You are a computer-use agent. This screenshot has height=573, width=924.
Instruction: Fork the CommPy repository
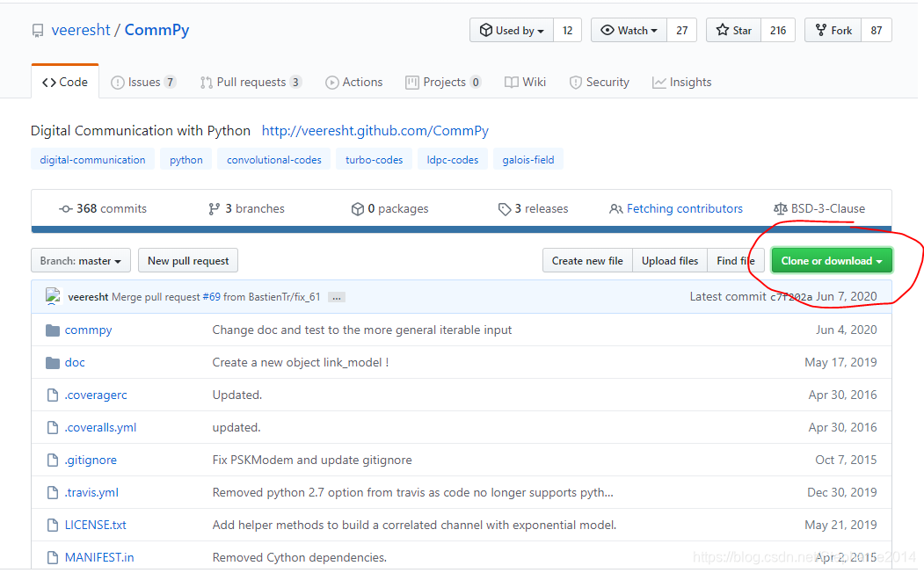tap(833, 30)
